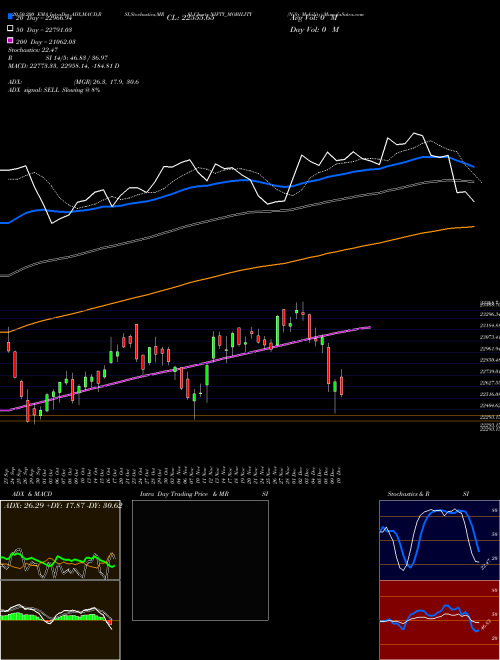This screenshot has width=500, height=660.
Task: Select the '200 Day - 21062.03' legend text
Action: point(45,42)
